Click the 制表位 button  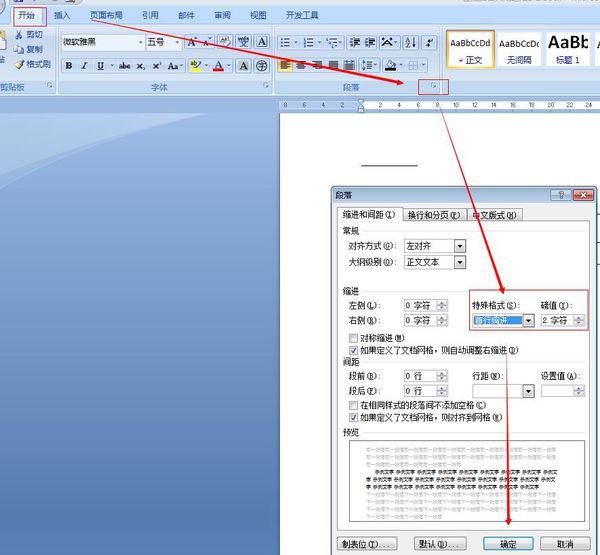tap(367, 544)
